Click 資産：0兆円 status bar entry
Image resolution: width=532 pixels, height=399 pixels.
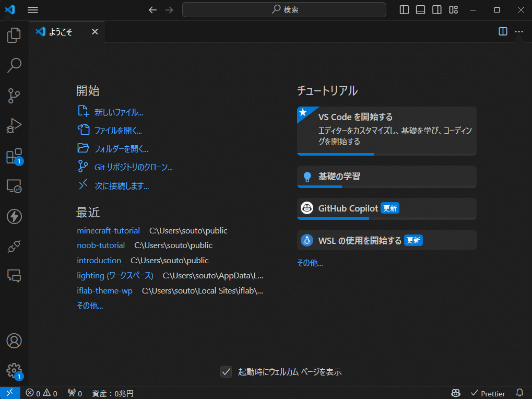point(113,393)
